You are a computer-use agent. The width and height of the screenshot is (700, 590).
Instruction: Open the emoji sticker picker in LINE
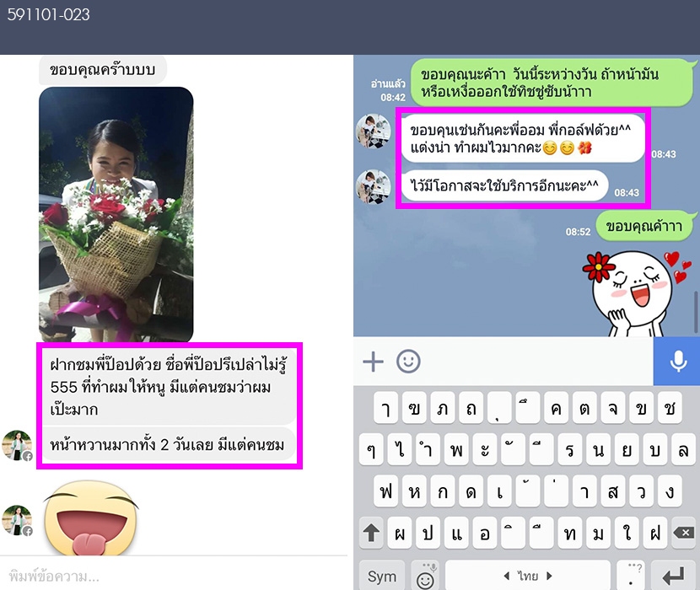[408, 361]
